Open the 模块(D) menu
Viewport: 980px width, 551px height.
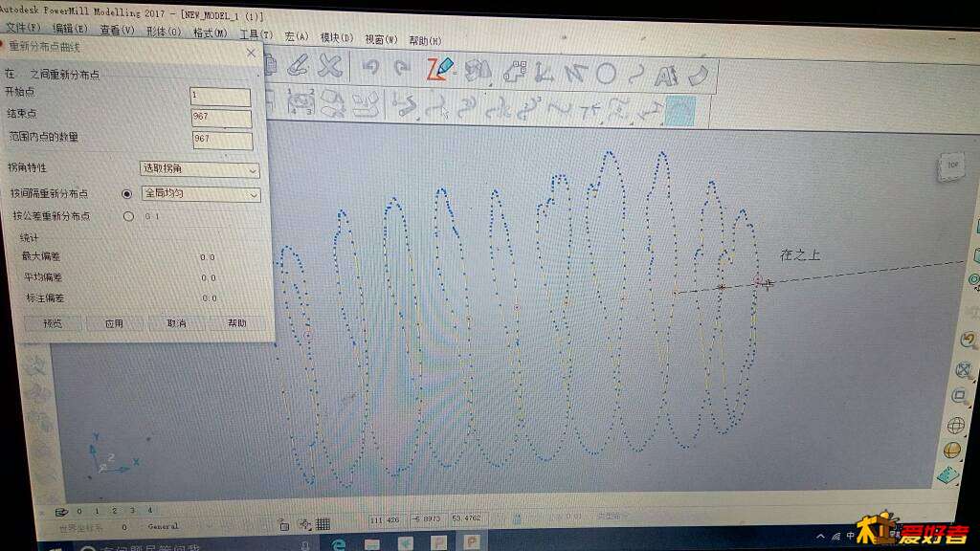(x=337, y=38)
